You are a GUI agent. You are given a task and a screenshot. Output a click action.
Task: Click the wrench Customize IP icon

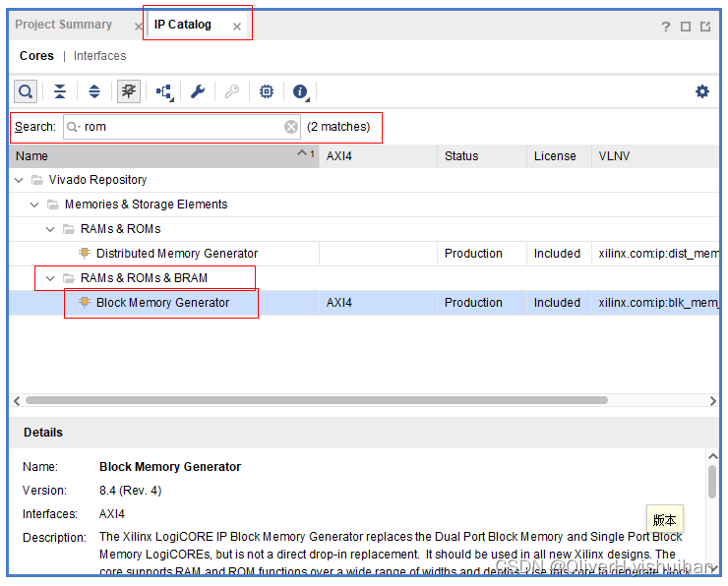click(x=198, y=91)
